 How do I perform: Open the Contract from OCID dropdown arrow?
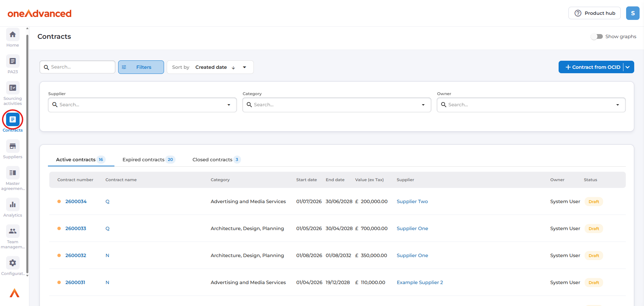628,67
